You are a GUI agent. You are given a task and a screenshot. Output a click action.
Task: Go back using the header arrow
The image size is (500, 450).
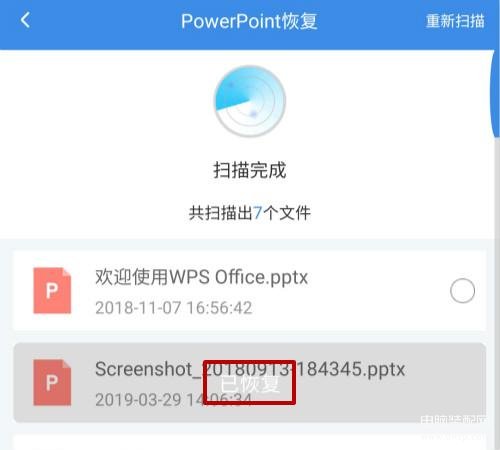pyautogui.click(x=25, y=20)
